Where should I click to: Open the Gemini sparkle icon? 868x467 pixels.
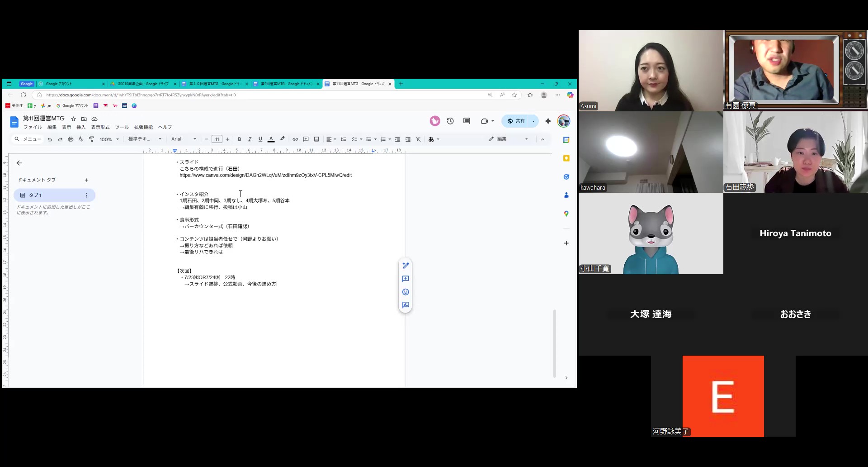(x=548, y=121)
